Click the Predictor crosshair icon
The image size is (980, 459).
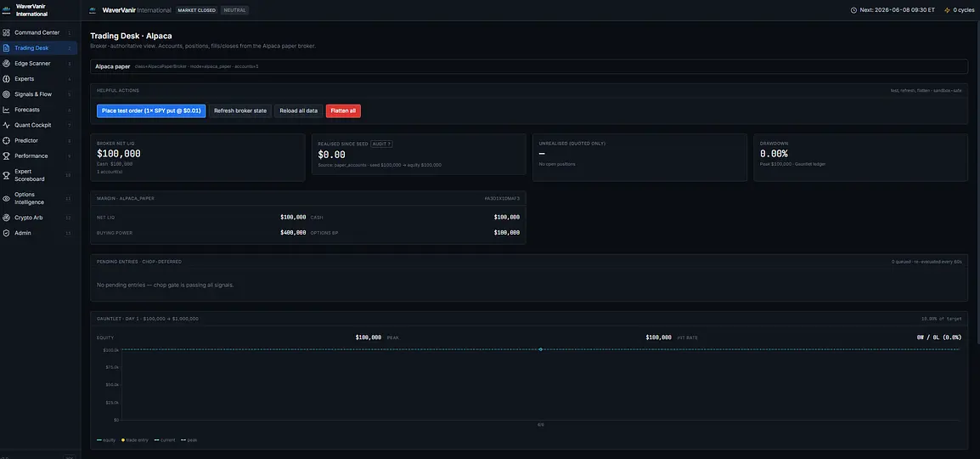6,141
